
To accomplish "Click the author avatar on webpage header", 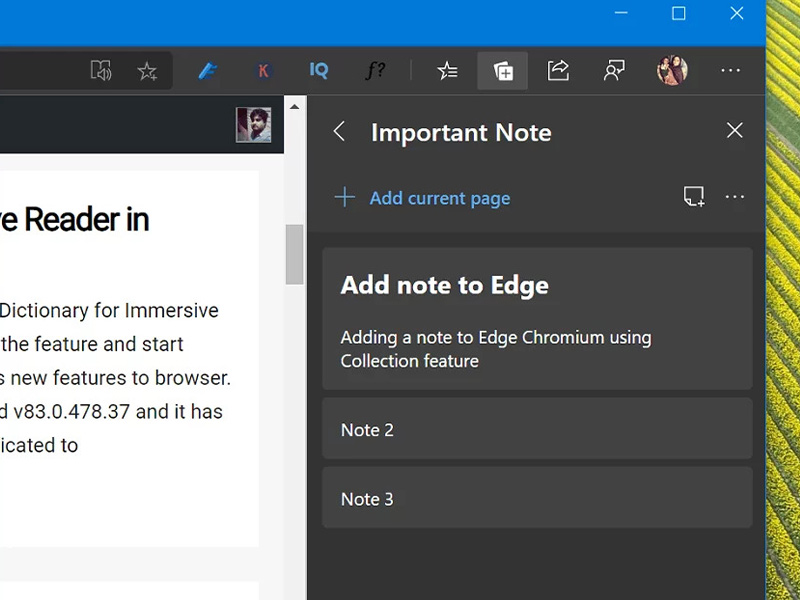I will point(254,124).
